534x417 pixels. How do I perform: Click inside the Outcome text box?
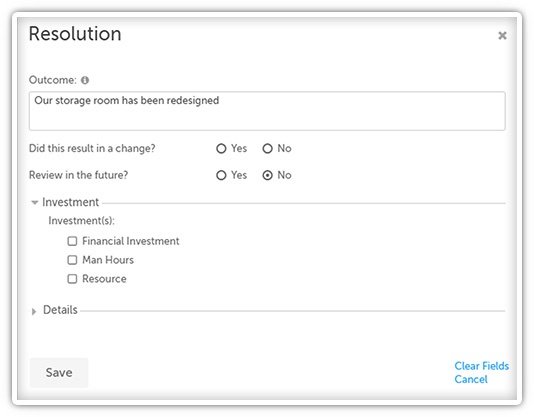tap(267, 111)
